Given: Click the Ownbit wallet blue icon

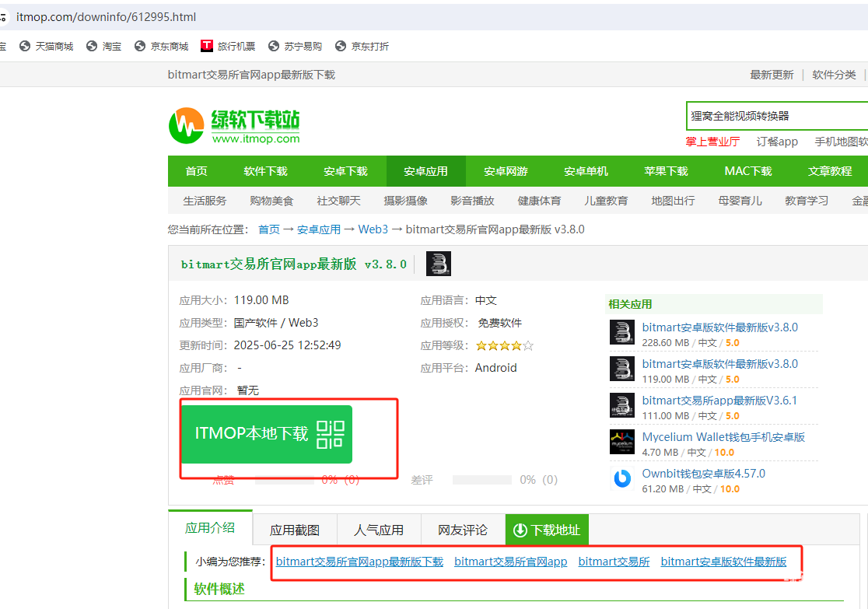Looking at the screenshot, I should tap(621, 478).
